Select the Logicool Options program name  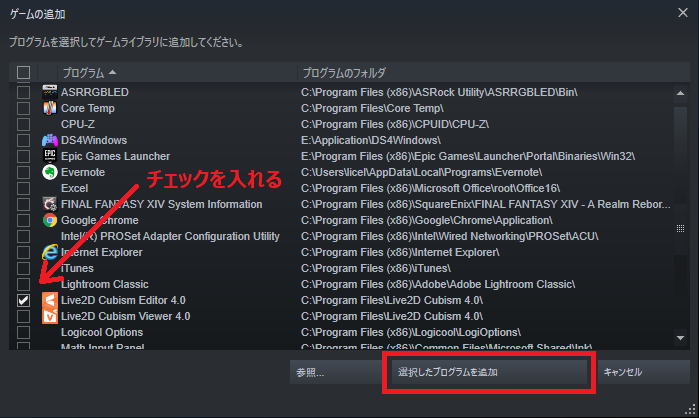pos(102,332)
